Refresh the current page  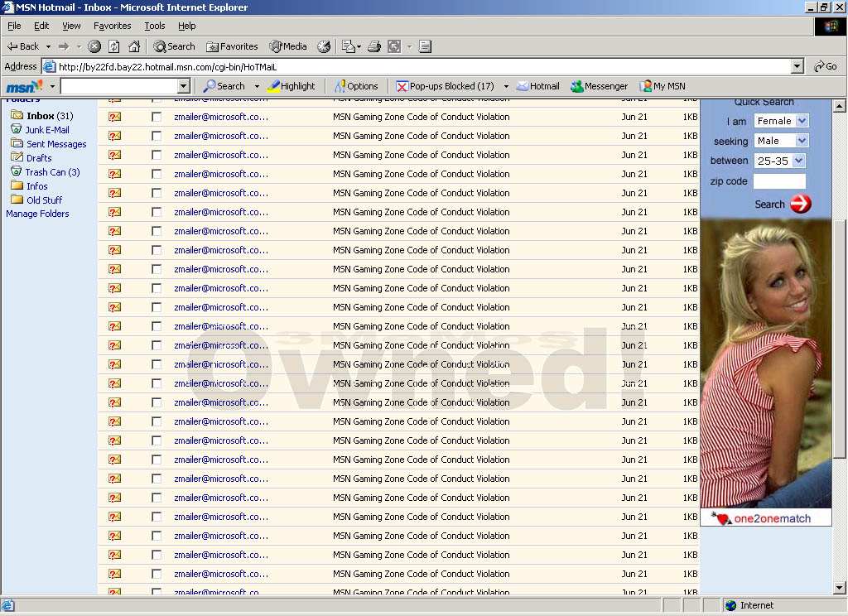(x=114, y=46)
